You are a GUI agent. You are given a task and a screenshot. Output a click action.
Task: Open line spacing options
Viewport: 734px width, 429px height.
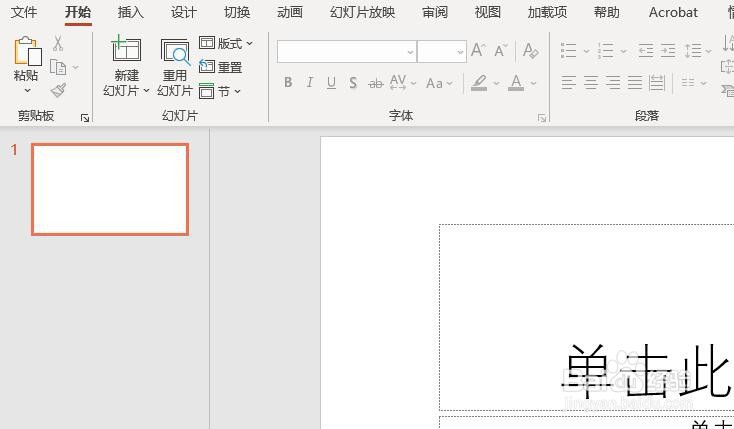[697, 51]
